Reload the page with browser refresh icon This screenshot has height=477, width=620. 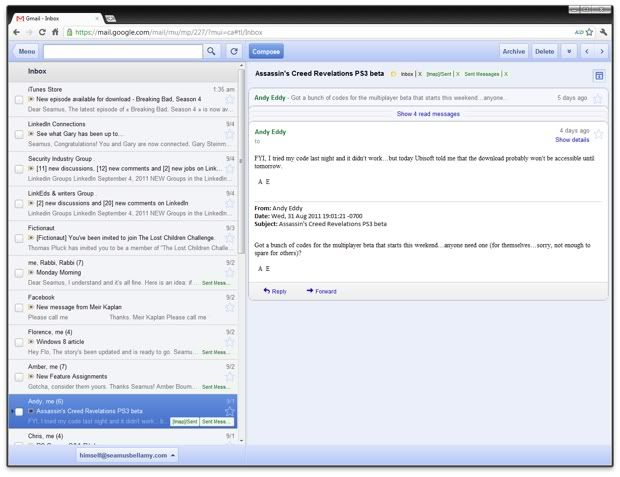point(42,32)
